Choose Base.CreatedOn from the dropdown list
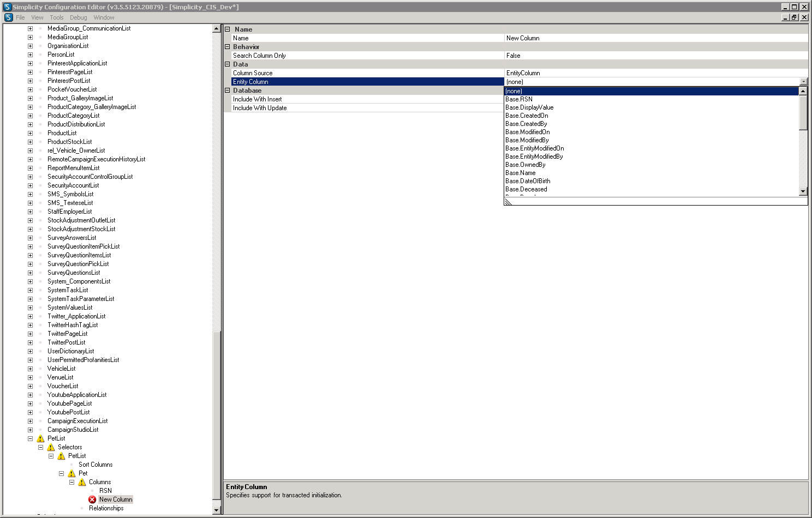The height and width of the screenshot is (518, 812). pos(651,116)
